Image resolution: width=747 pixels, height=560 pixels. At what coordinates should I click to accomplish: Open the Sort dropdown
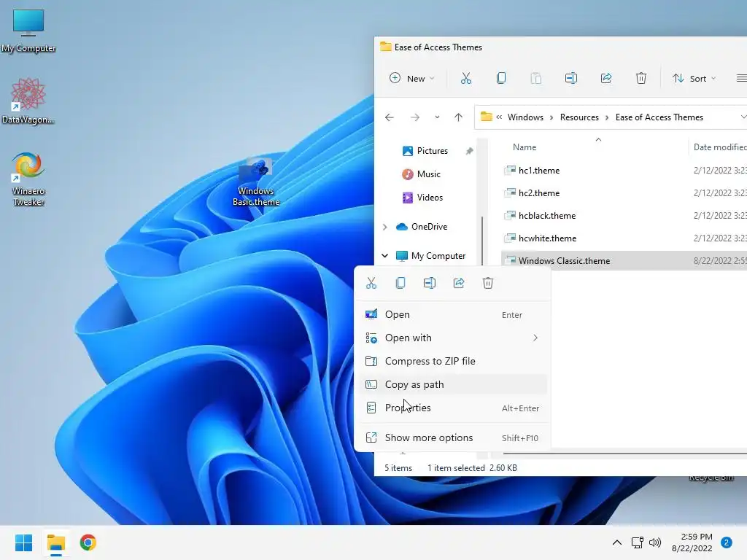694,78
